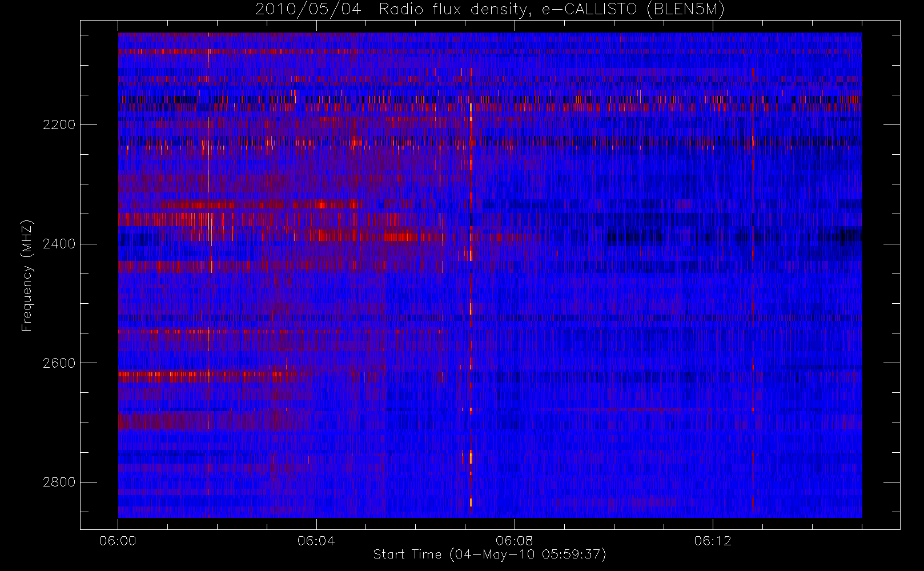Screen dimensions: 924x571
Task: Click the 'Start Time (04-May-10 05:59:37)' axis label
Action: [x=489, y=554]
